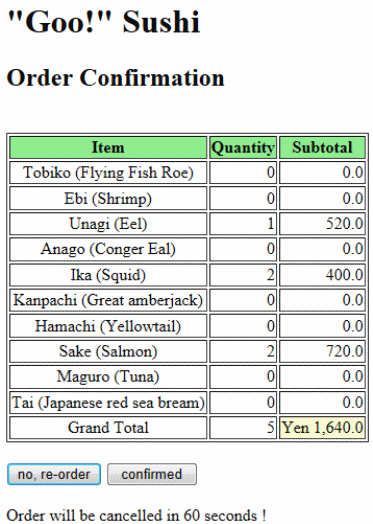Click the Sake (Salmon) item cell
The image size is (373, 524).
tap(108, 351)
